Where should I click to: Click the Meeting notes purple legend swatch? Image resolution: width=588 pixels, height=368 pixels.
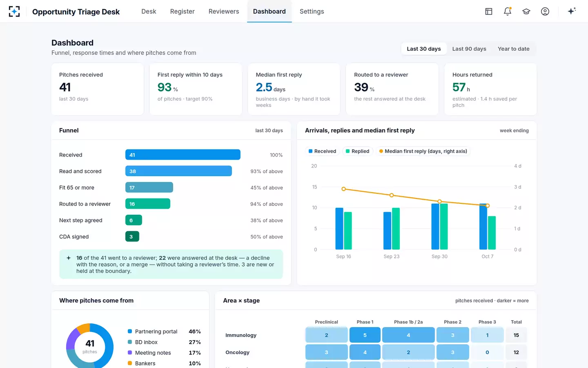tap(130, 352)
